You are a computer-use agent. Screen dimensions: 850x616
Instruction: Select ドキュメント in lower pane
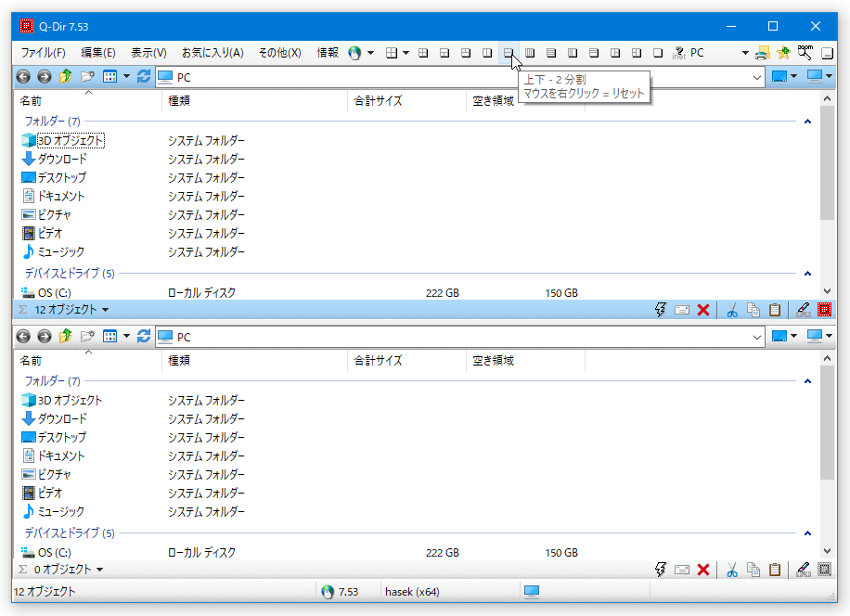(61, 456)
